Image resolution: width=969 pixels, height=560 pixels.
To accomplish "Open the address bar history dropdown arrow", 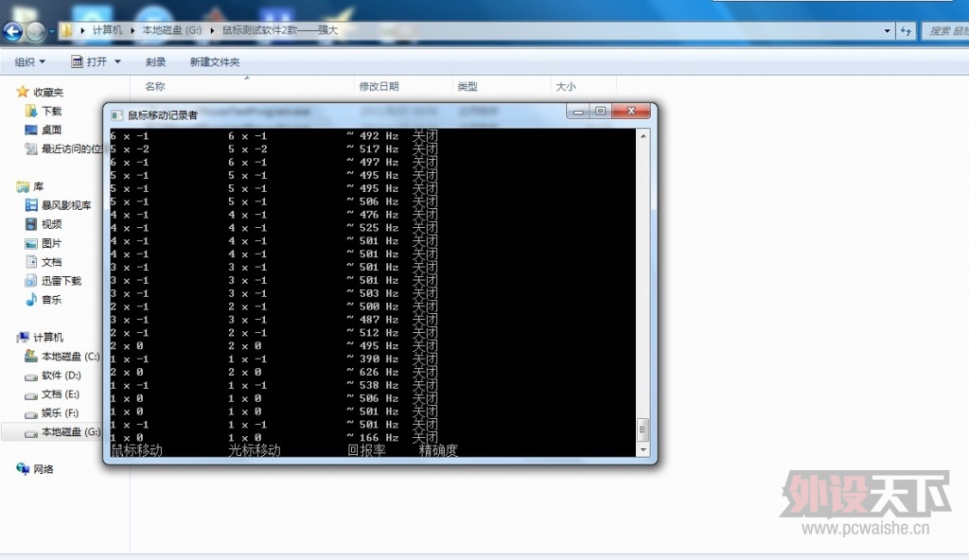I will 887,31.
